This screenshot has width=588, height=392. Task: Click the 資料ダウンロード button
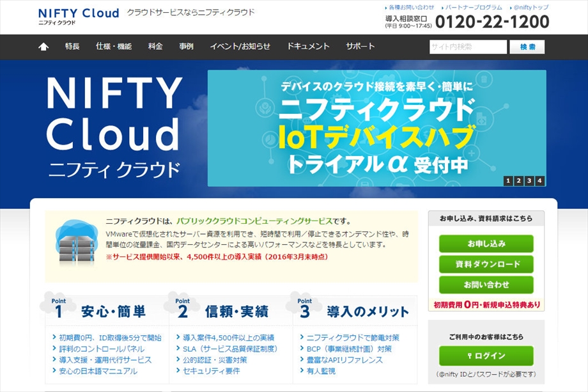pyautogui.click(x=486, y=264)
